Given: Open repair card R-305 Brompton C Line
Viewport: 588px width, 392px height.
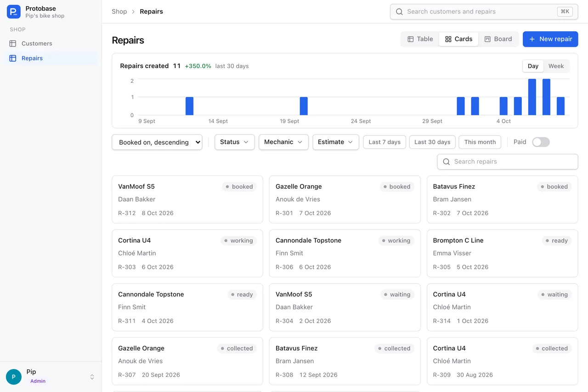Looking at the screenshot, I should [x=502, y=253].
